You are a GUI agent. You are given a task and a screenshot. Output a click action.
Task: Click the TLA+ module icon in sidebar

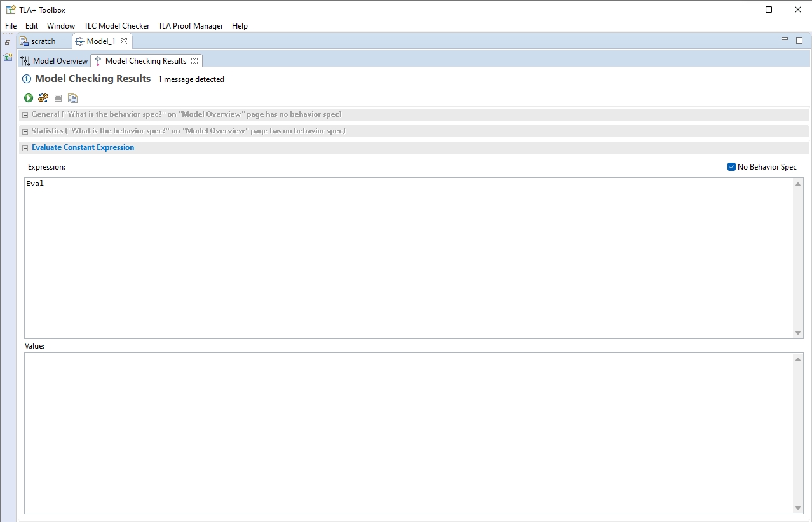(x=8, y=57)
